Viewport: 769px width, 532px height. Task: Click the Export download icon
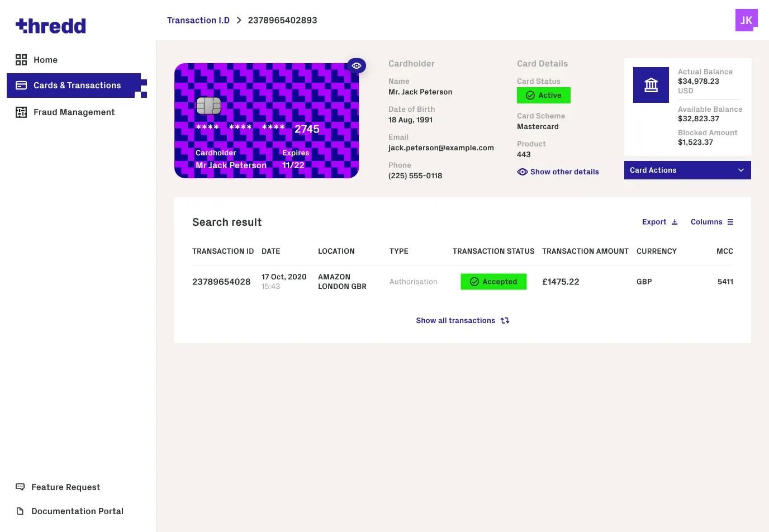click(675, 221)
